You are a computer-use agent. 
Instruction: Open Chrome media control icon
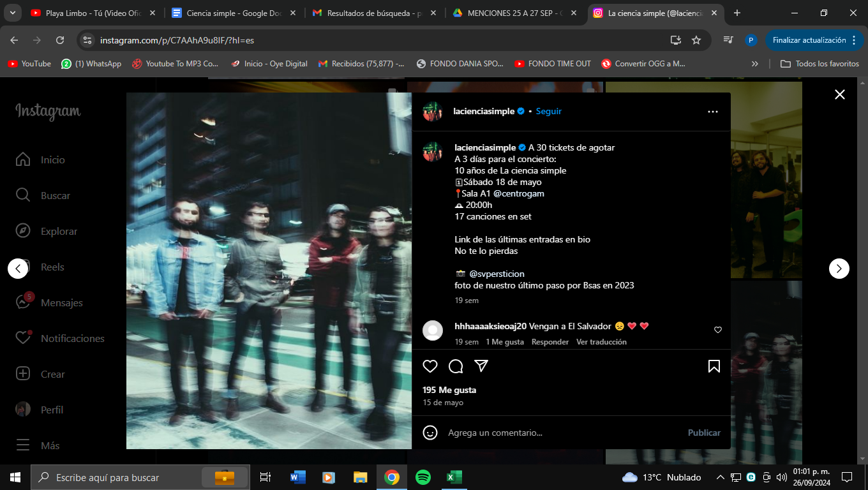tap(728, 40)
